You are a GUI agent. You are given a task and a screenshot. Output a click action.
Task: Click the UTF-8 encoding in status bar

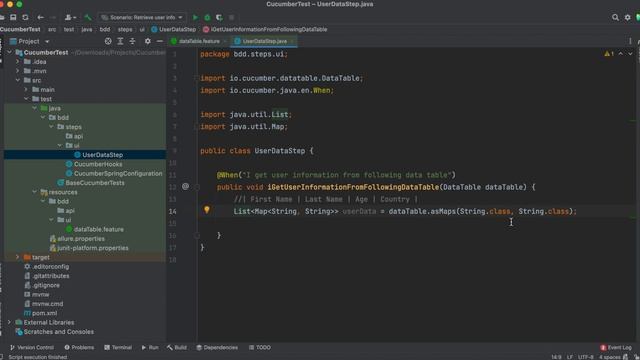click(586, 357)
